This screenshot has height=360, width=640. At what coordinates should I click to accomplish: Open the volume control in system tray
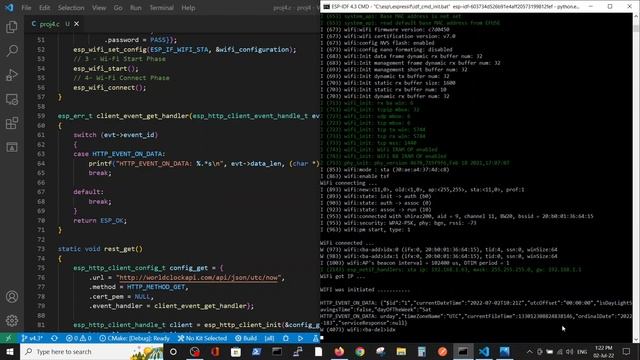[x=570, y=351]
